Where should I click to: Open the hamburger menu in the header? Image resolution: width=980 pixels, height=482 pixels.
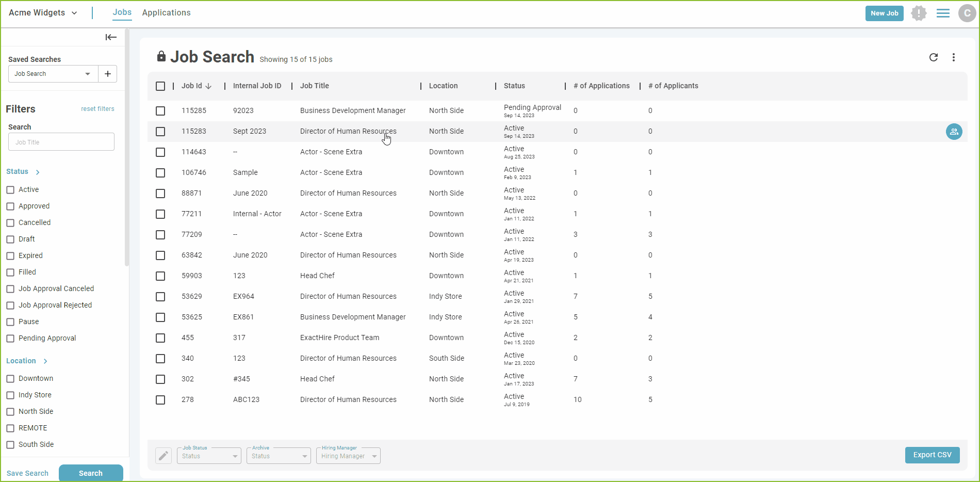click(943, 13)
